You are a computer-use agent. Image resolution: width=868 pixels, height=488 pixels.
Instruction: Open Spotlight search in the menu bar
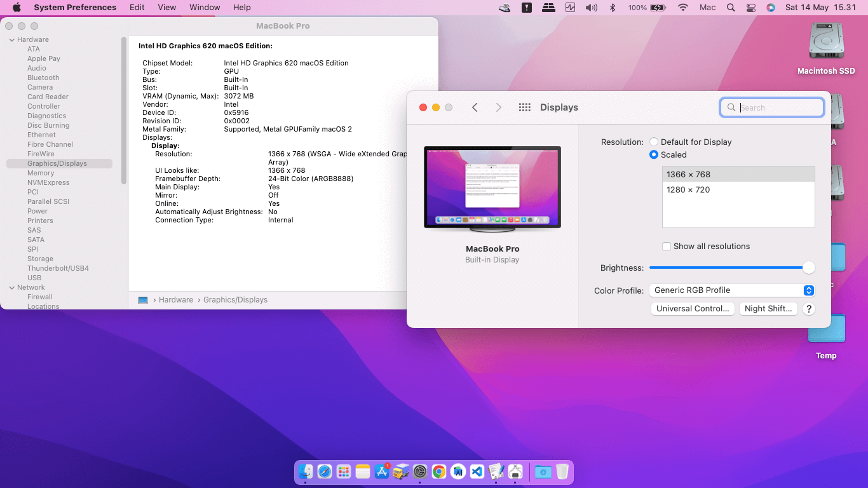coord(731,8)
